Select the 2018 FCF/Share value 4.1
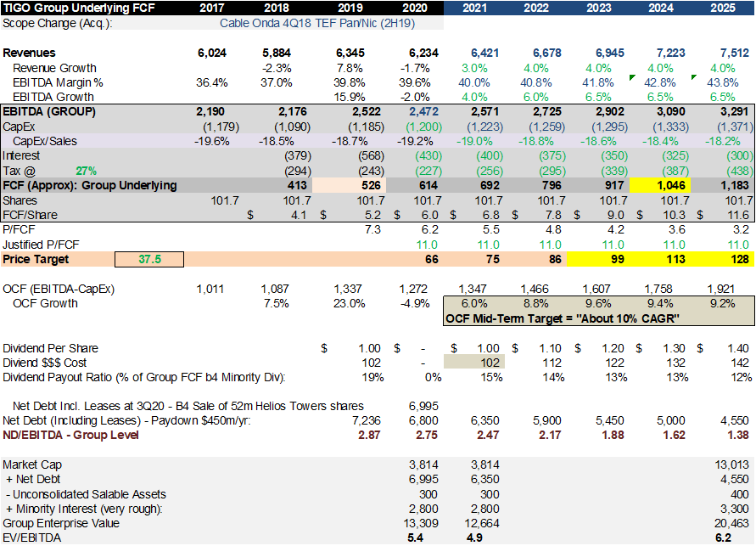The image size is (756, 546). tap(299, 215)
